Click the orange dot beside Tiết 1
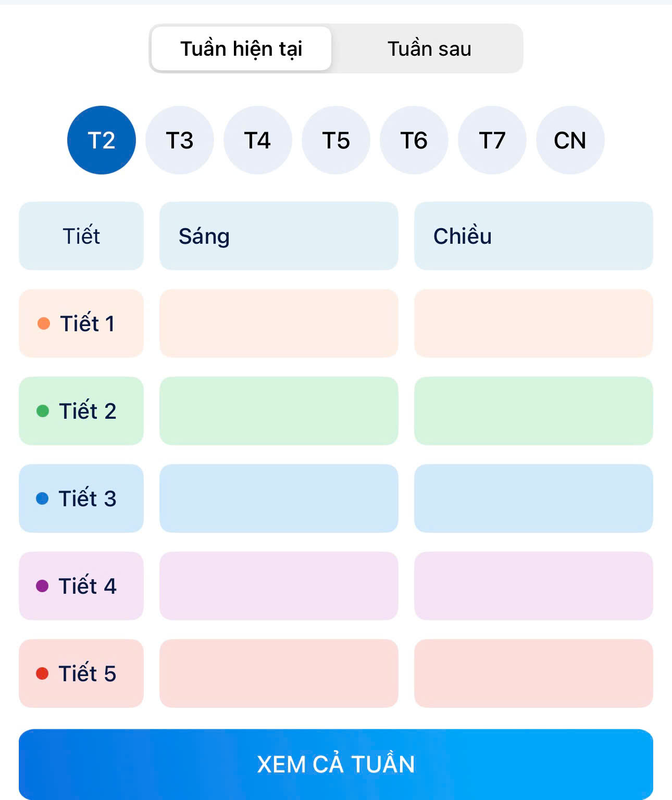The height and width of the screenshot is (800, 672). click(44, 323)
